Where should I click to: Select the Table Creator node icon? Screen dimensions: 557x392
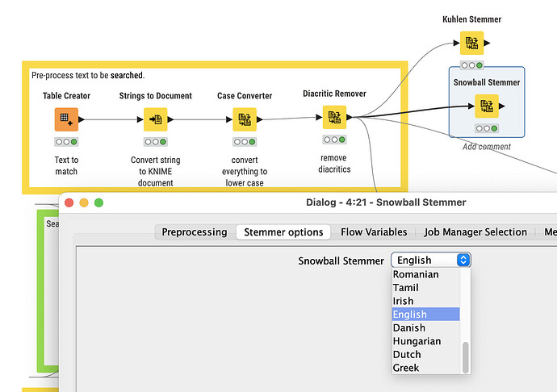click(66, 119)
